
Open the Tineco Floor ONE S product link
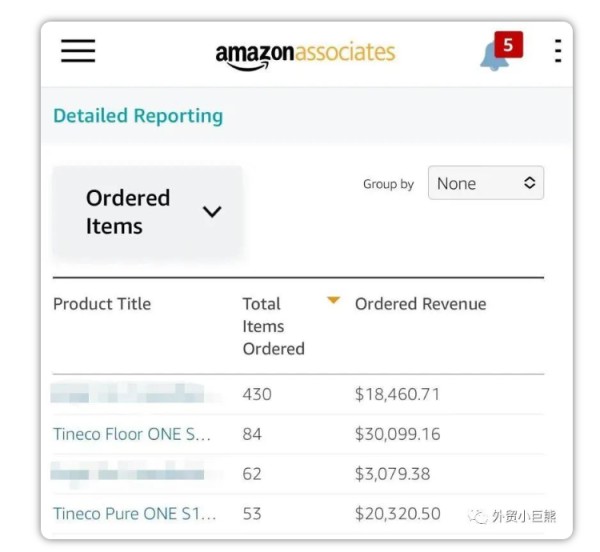point(132,434)
